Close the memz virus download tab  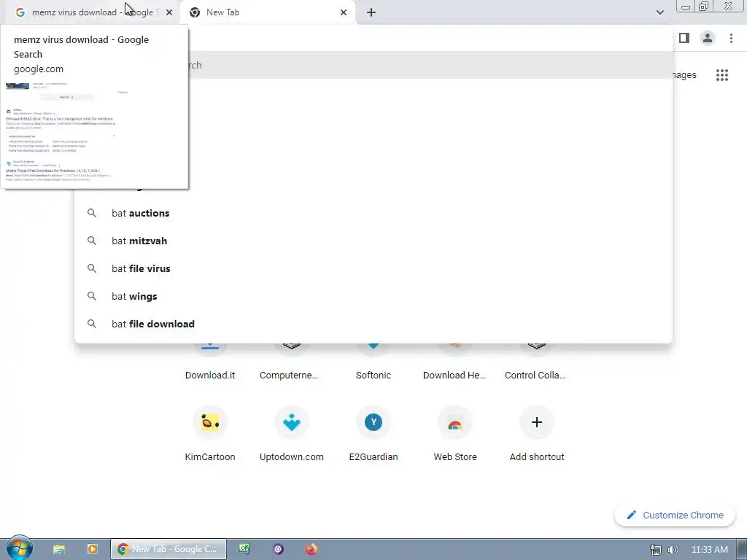[169, 12]
